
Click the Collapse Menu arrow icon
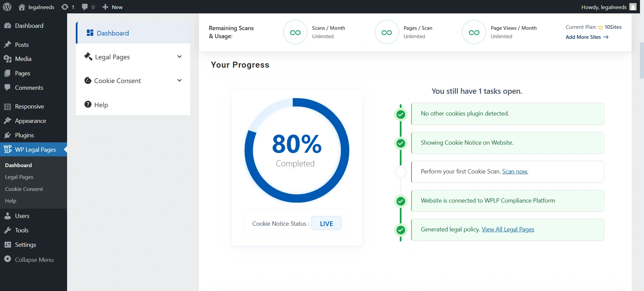click(7, 259)
